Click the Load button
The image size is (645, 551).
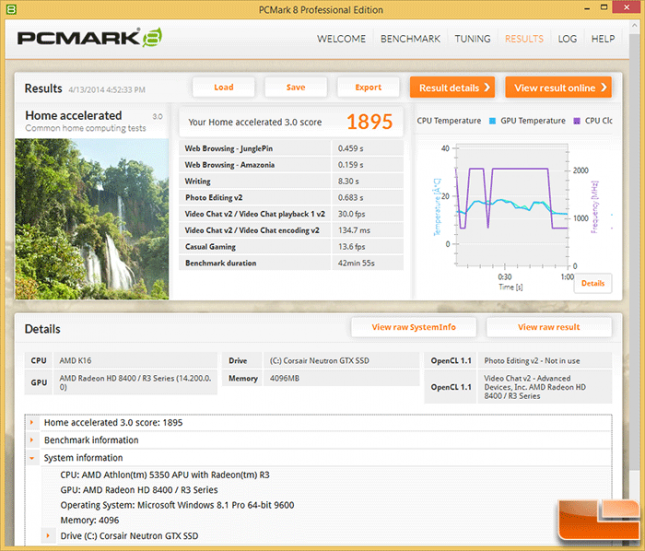[223, 87]
